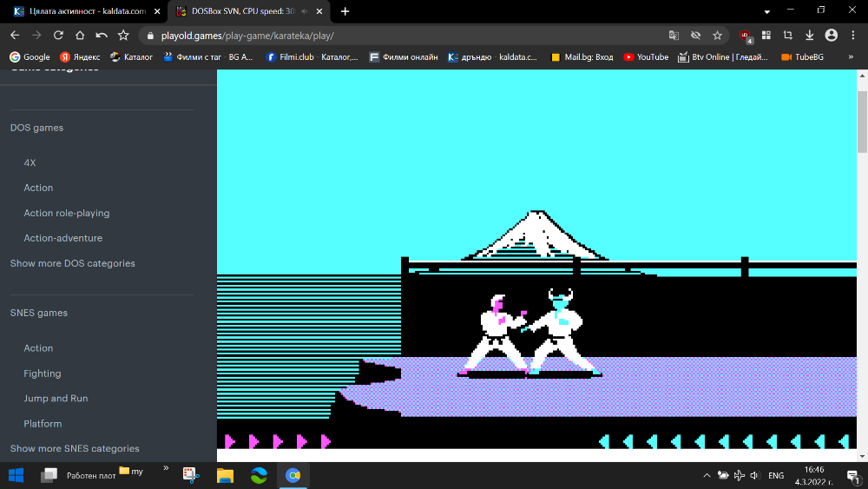Open the Btv Online bookmark

point(723,57)
